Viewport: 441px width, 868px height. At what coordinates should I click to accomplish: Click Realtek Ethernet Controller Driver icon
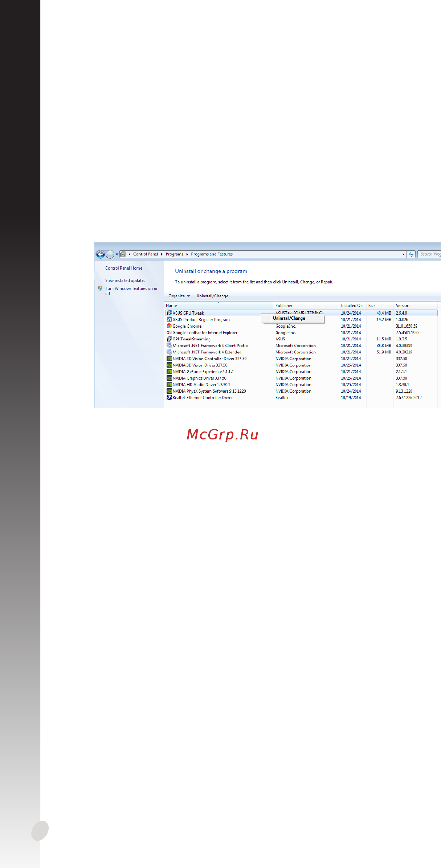tap(169, 398)
